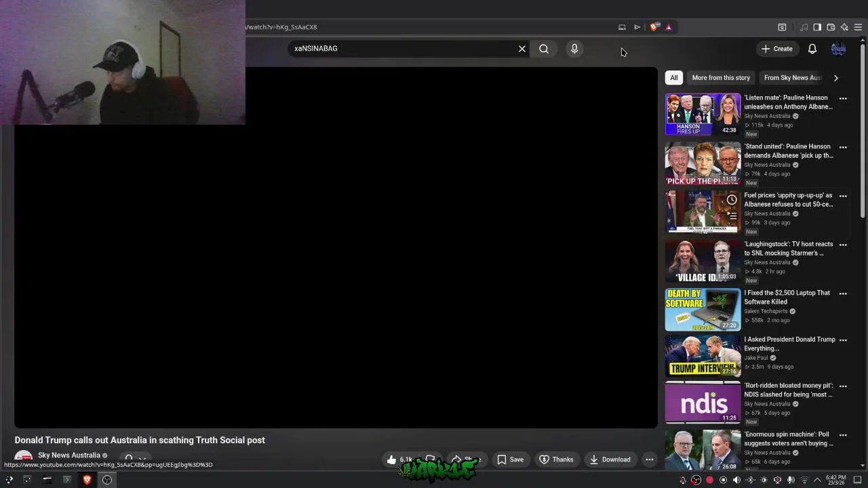Open Brave Leo AI sparkle icon
The height and width of the screenshot is (488, 868).
click(844, 27)
